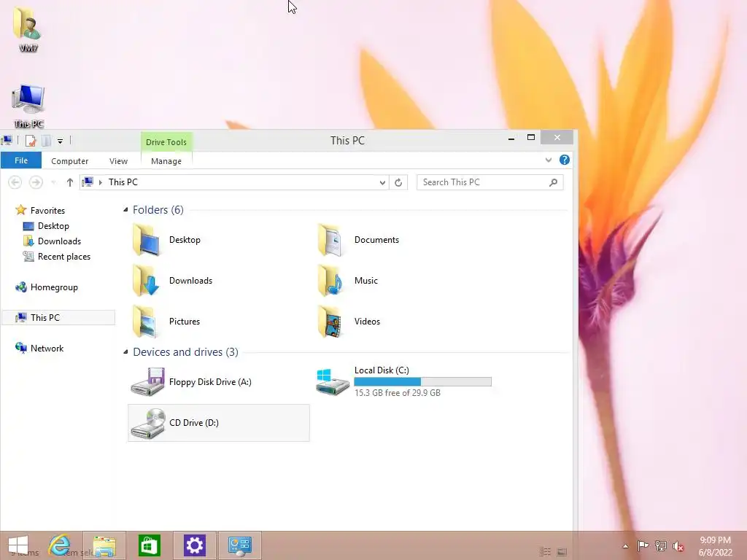The image size is (747, 560).
Task: Select the This PC desktop shortcut
Action: tap(28, 106)
